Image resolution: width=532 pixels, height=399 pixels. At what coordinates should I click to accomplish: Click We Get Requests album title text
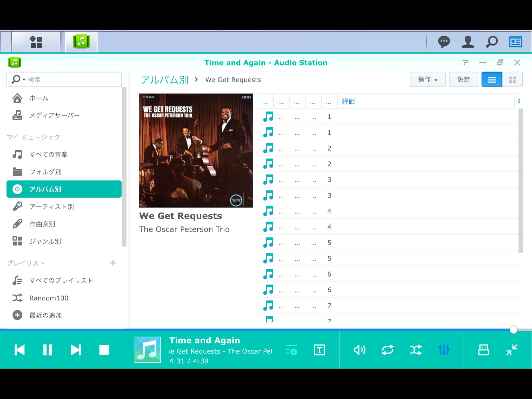(181, 216)
